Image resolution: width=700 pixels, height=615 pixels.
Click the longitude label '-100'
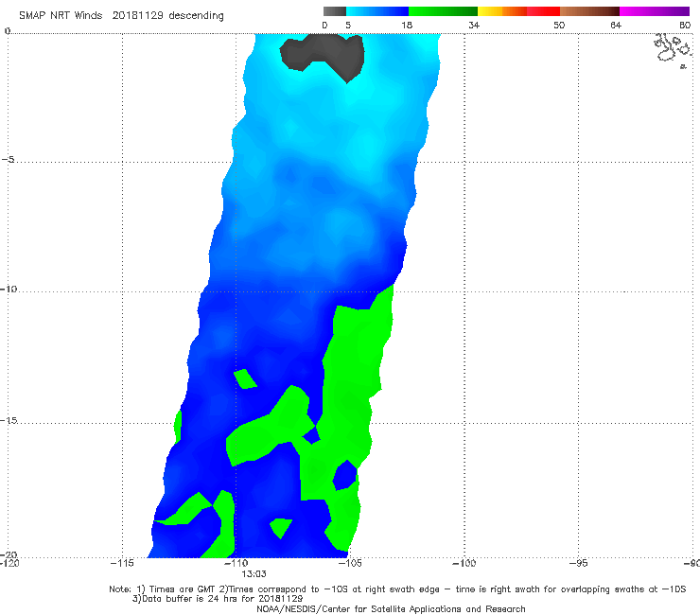(464, 563)
